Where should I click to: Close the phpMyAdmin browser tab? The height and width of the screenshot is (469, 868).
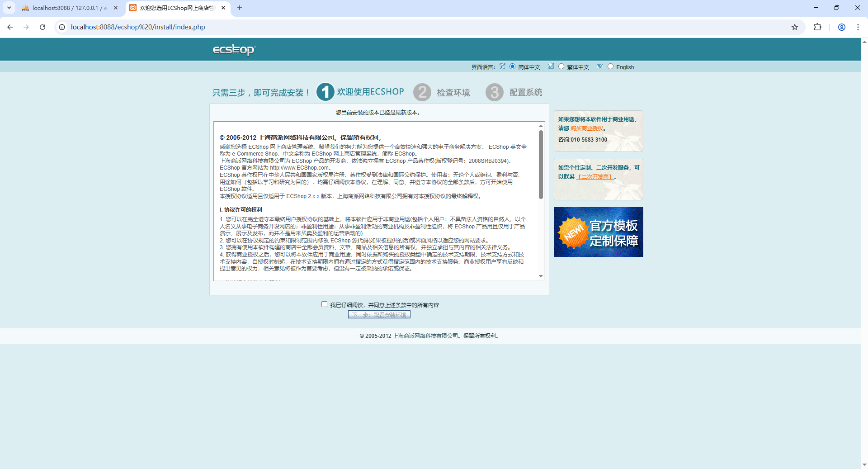[x=116, y=8]
